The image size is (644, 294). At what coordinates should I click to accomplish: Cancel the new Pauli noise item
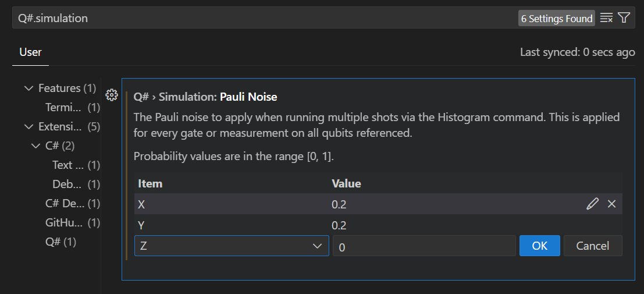point(592,246)
